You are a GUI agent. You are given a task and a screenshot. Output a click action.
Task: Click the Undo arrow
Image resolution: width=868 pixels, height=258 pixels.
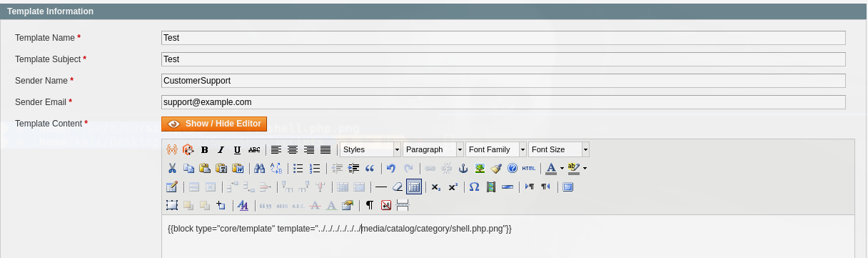[391, 169]
